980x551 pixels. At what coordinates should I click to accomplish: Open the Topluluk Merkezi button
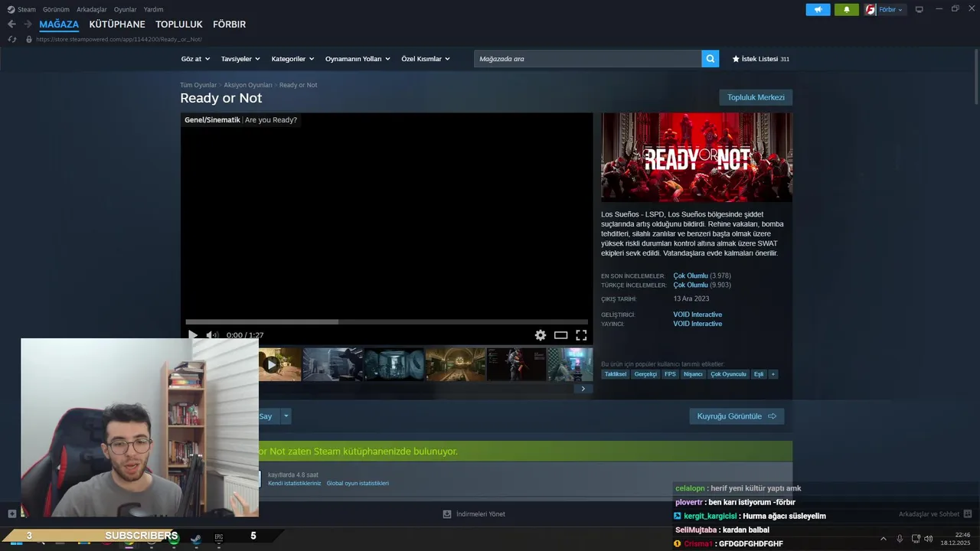click(x=756, y=97)
